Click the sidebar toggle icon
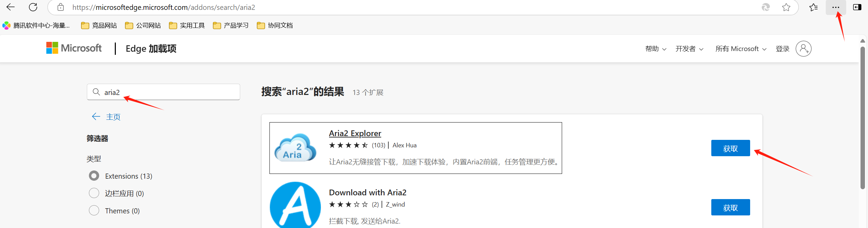This screenshot has width=868, height=228. pyautogui.click(x=857, y=7)
